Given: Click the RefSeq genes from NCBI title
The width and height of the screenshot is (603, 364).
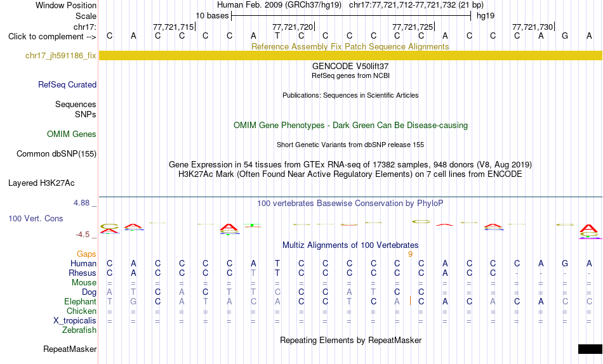Looking at the screenshot, I should coord(350,75).
